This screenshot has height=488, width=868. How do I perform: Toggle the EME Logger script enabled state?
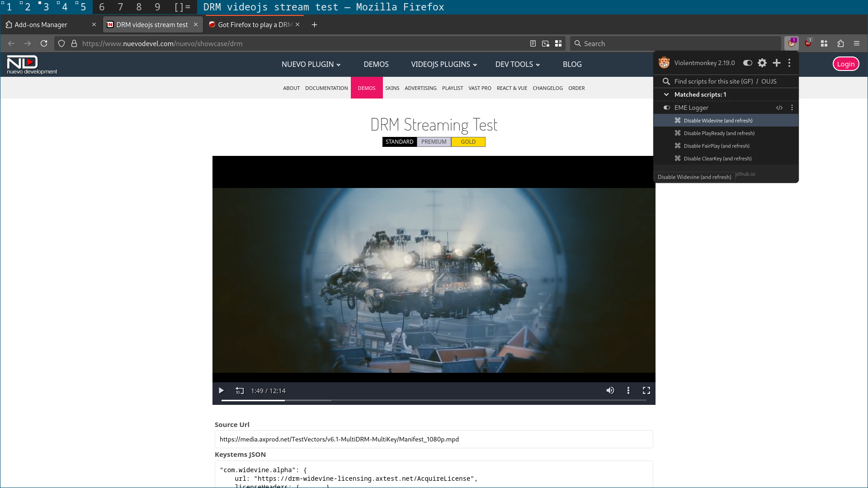(666, 108)
